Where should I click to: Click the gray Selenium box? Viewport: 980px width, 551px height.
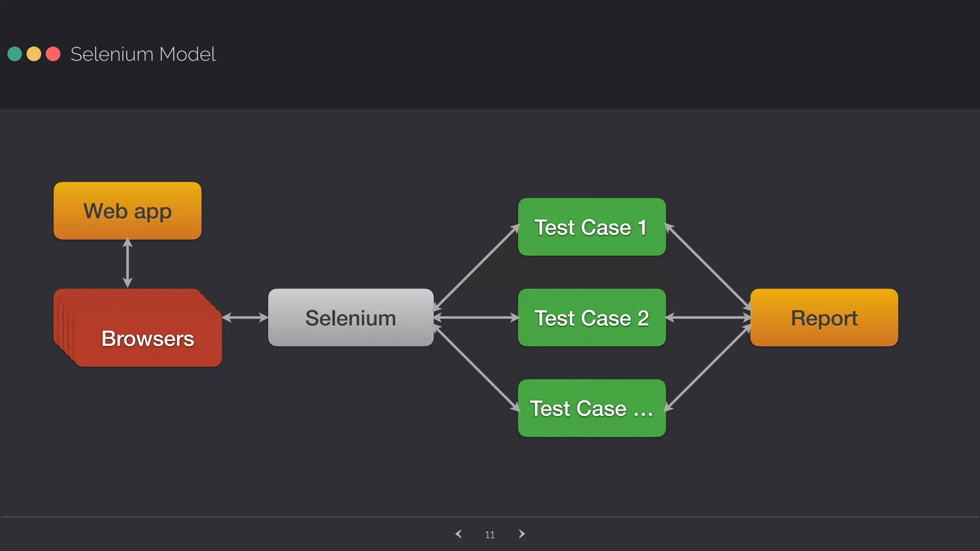351,318
